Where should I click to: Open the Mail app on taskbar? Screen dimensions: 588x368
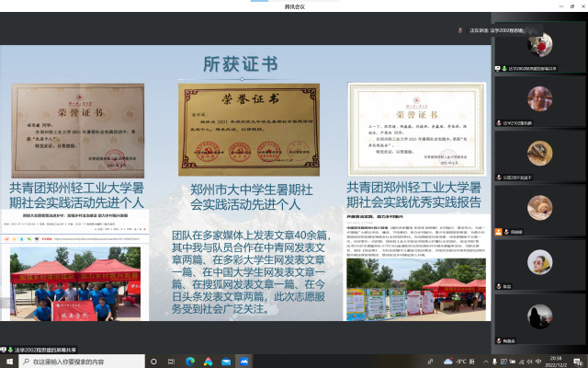[225, 361]
